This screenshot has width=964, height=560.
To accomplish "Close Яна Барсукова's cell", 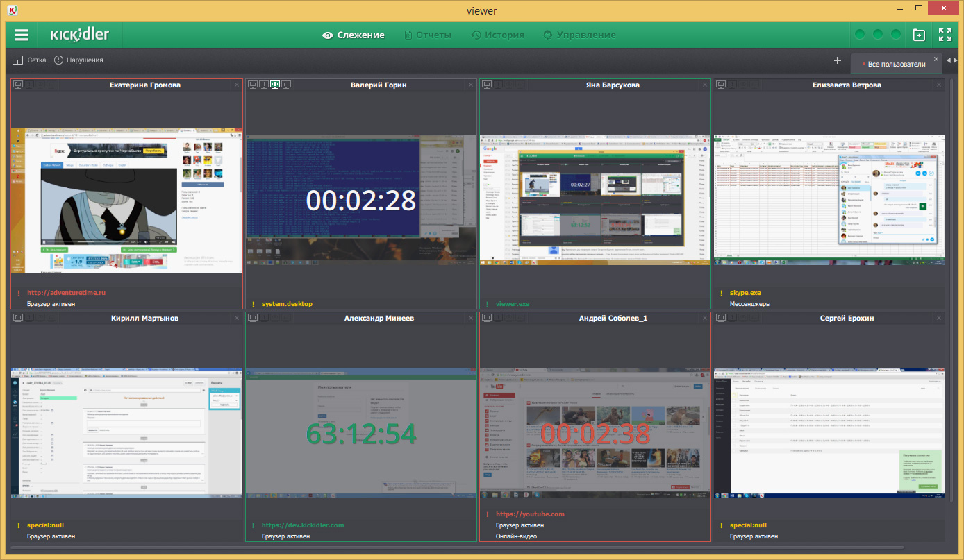I will (x=705, y=85).
